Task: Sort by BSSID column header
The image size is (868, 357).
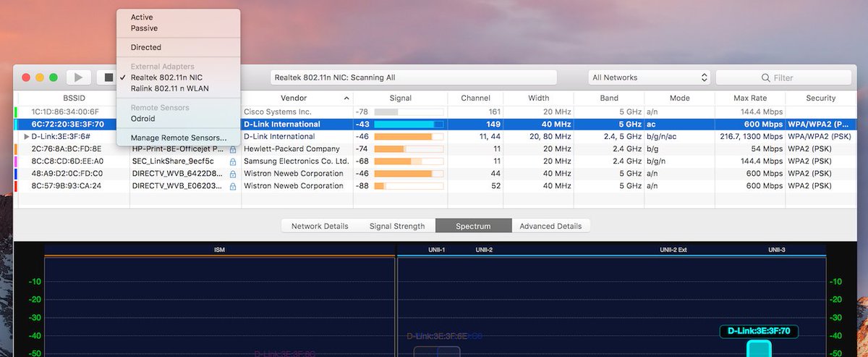Action: coord(74,98)
